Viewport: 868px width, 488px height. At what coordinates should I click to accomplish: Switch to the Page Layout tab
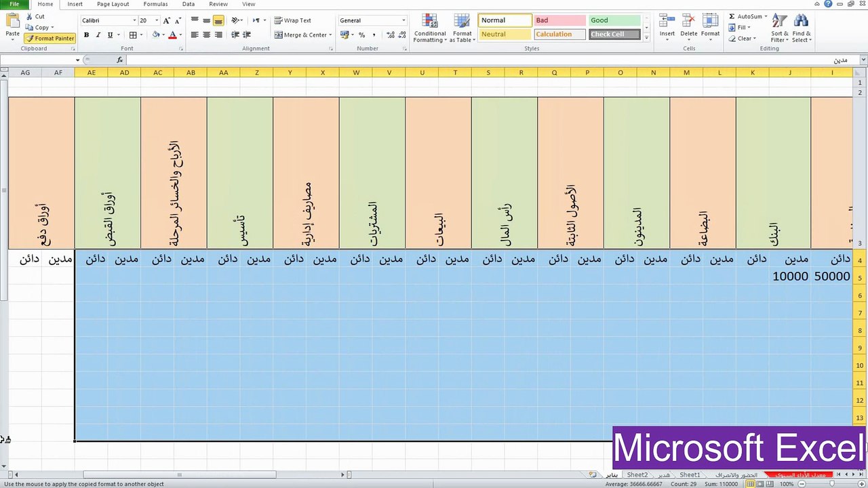113,4
